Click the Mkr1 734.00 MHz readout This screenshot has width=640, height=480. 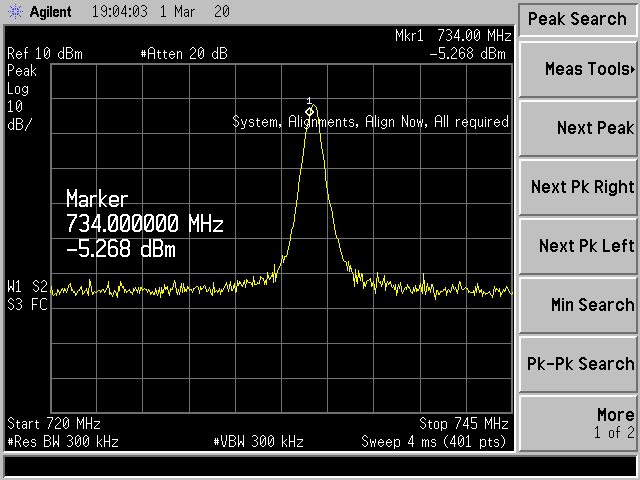coord(453,36)
